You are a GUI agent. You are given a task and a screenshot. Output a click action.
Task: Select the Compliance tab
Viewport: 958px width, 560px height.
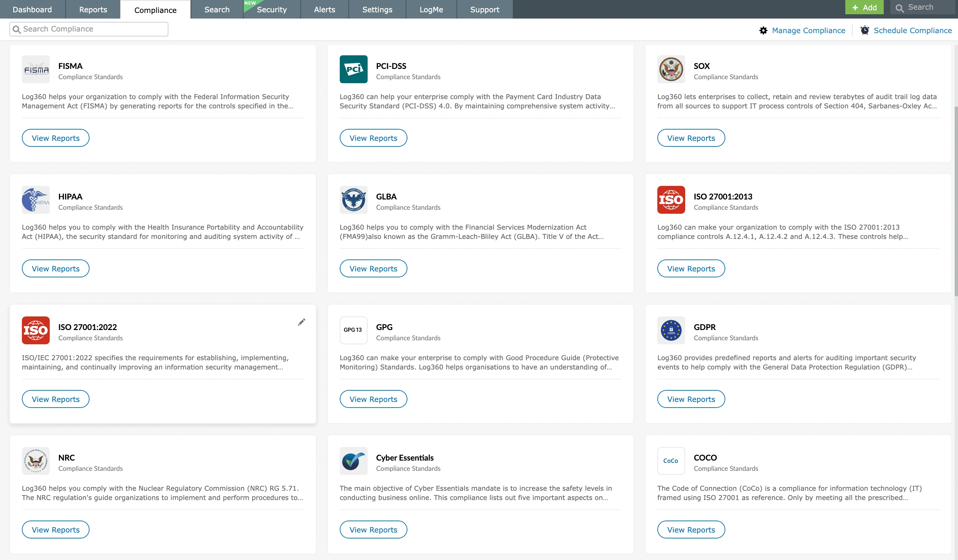(155, 10)
